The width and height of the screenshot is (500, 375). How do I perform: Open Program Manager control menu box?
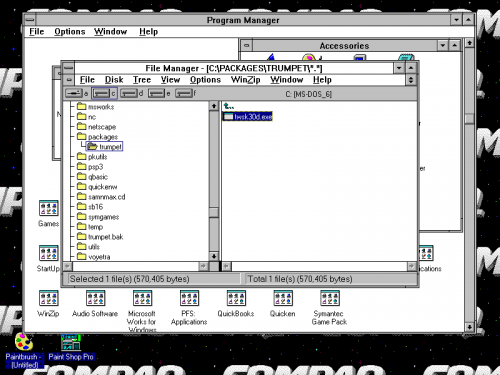(30, 20)
